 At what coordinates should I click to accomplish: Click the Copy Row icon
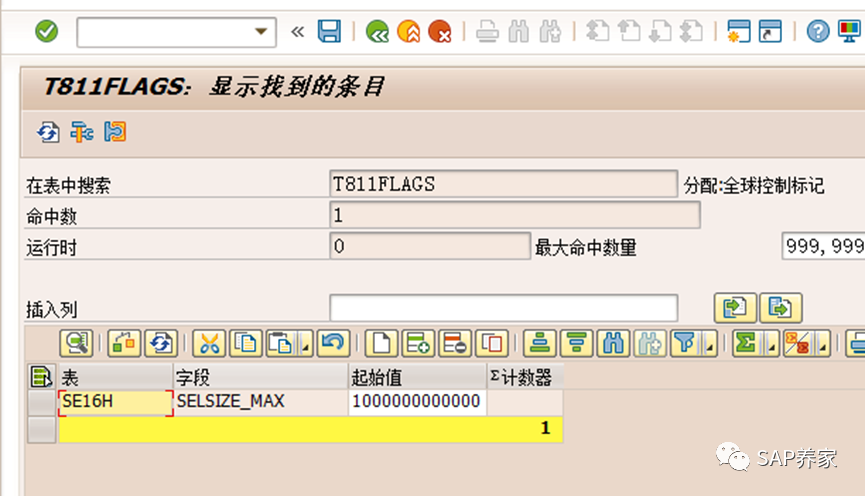(x=492, y=343)
